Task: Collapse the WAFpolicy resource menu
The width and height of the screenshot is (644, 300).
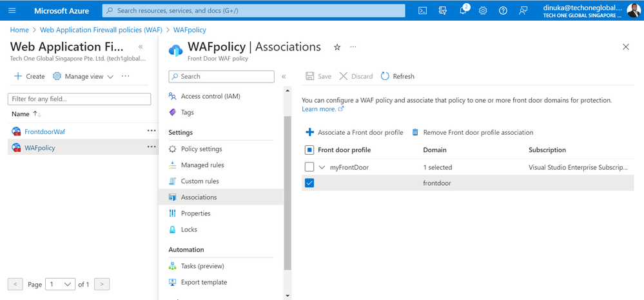Action: coord(284,76)
